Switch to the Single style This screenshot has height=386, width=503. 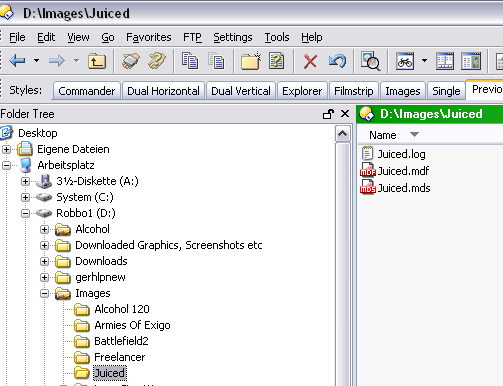[x=446, y=91]
